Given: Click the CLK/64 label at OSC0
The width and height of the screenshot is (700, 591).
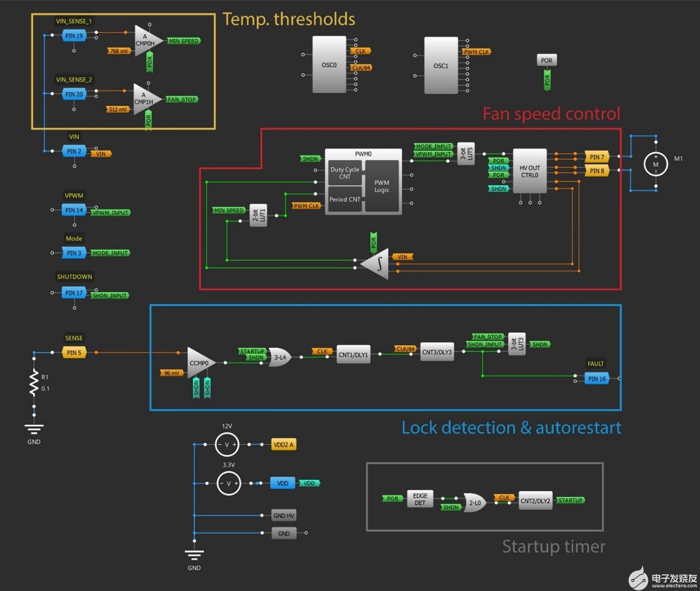Looking at the screenshot, I should point(361,68).
